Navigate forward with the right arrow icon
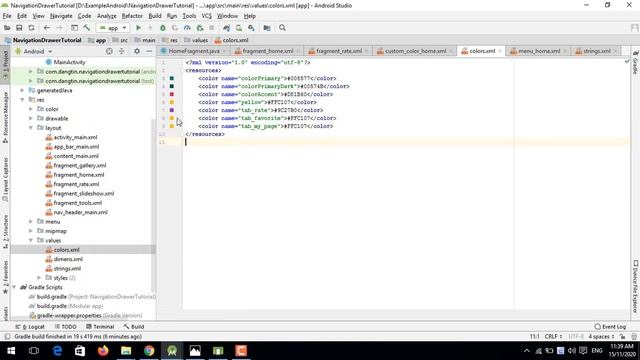 [x=59, y=28]
